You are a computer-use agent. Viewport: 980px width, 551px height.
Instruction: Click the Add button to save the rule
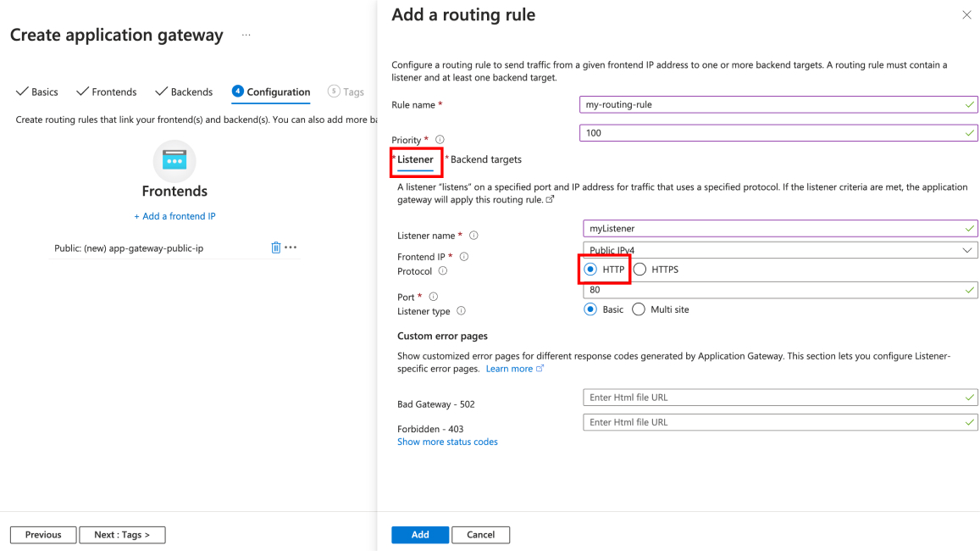point(419,534)
